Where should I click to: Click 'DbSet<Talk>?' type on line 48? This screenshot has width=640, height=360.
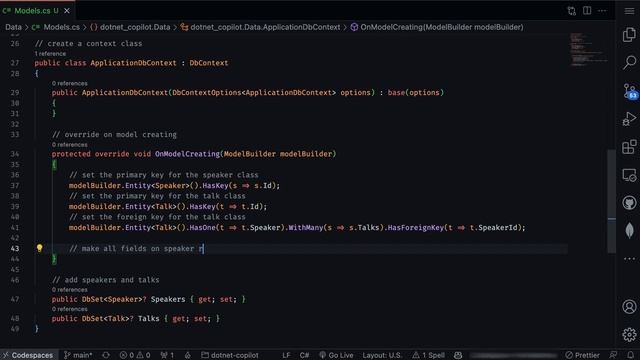108,318
